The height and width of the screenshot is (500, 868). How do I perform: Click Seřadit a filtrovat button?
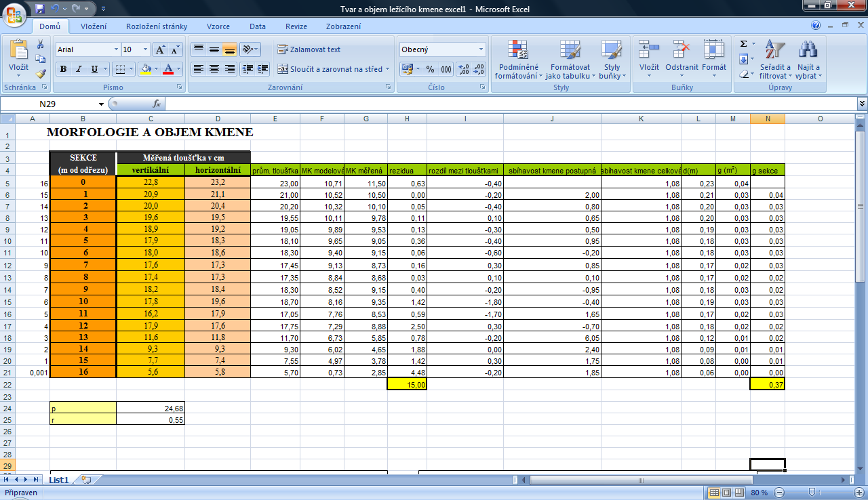pyautogui.click(x=774, y=60)
